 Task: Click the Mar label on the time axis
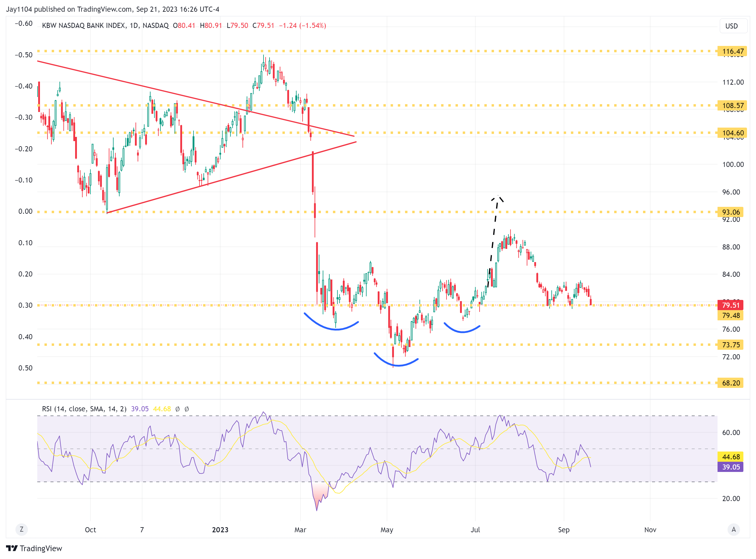pos(300,530)
